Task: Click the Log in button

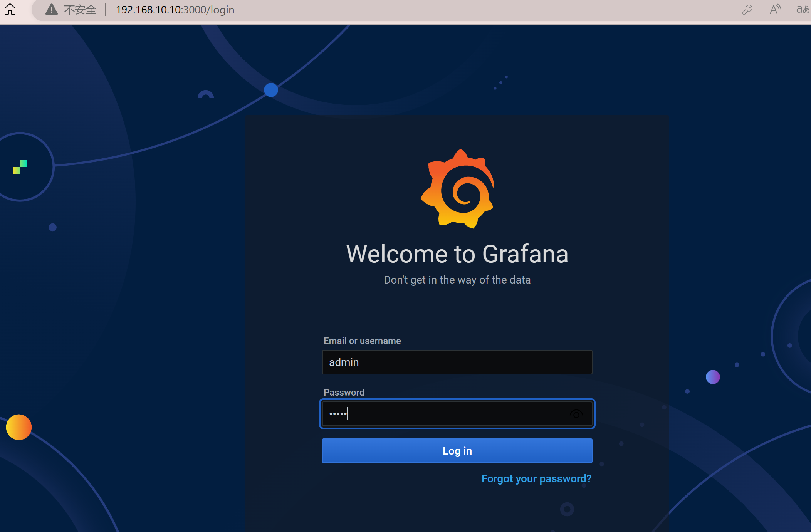Action: click(x=457, y=451)
